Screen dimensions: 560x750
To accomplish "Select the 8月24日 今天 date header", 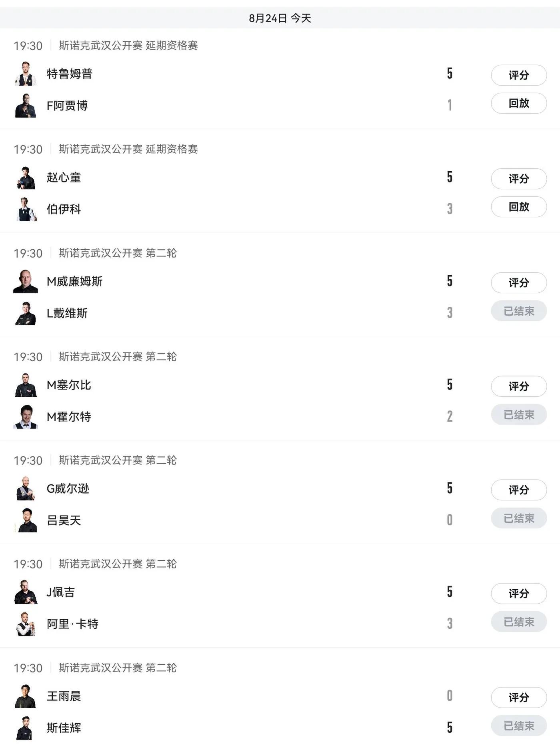I will click(x=280, y=18).
